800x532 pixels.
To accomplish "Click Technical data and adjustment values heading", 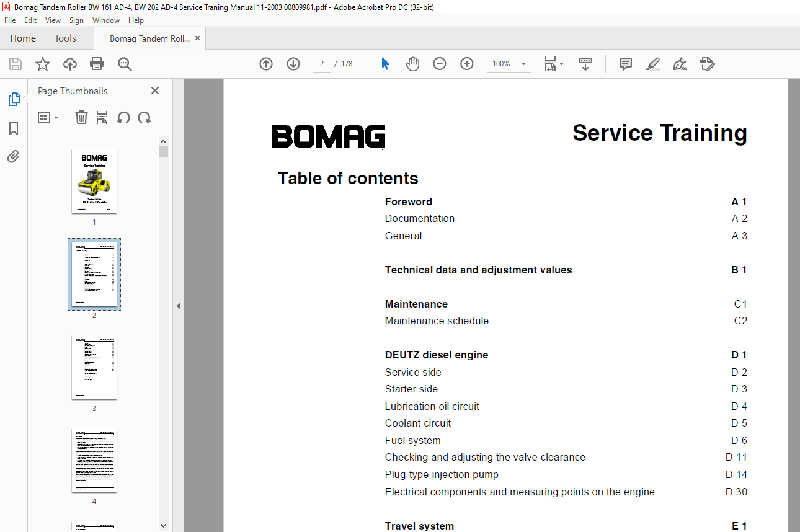I will tap(478, 270).
